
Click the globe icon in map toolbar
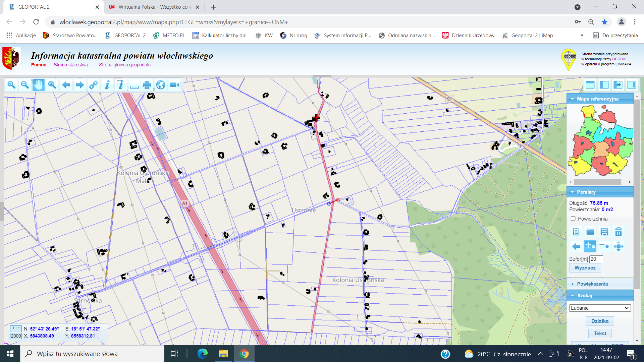coord(161,85)
